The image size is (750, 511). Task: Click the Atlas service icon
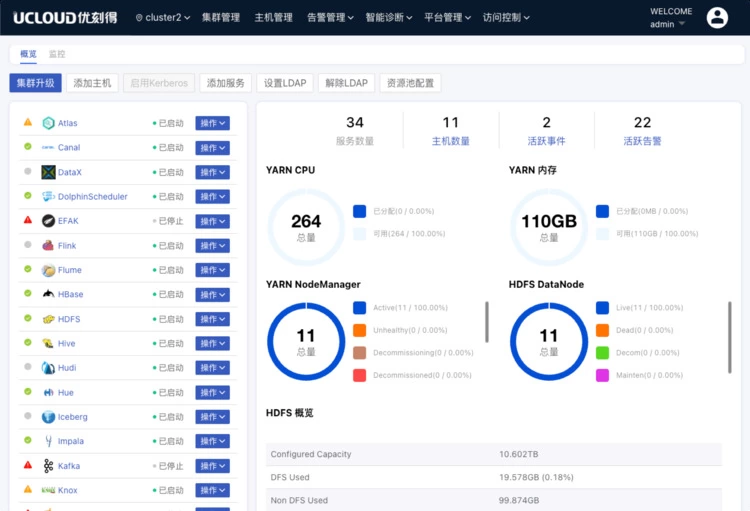48,123
